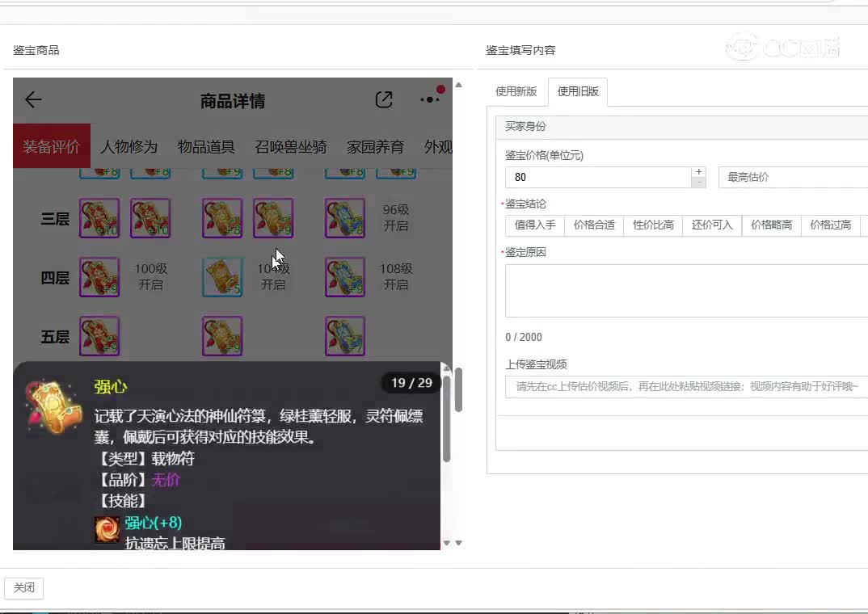The width and height of the screenshot is (868, 614).
Task: Choose 性价比高 as appraisal conclusion
Action: tap(653, 225)
